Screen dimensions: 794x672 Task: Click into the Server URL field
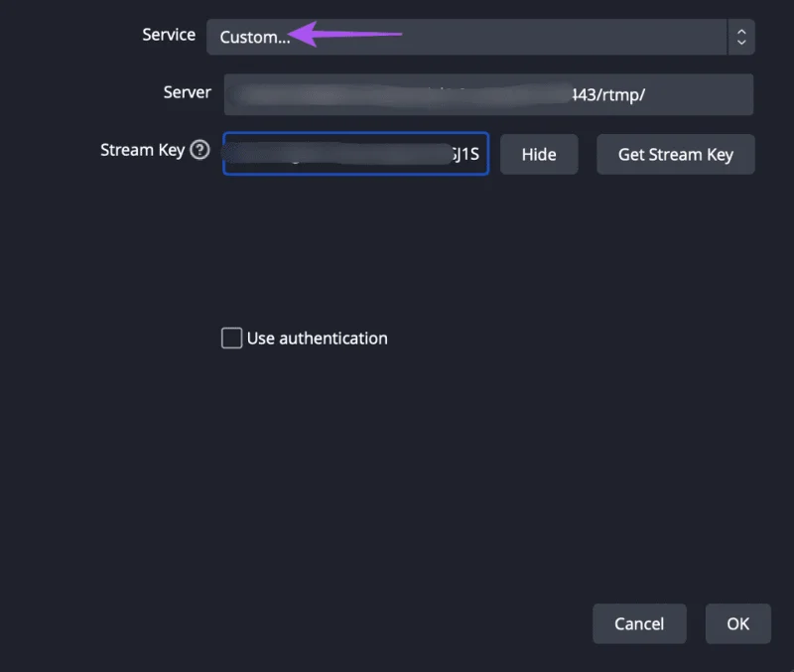pyautogui.click(x=488, y=94)
